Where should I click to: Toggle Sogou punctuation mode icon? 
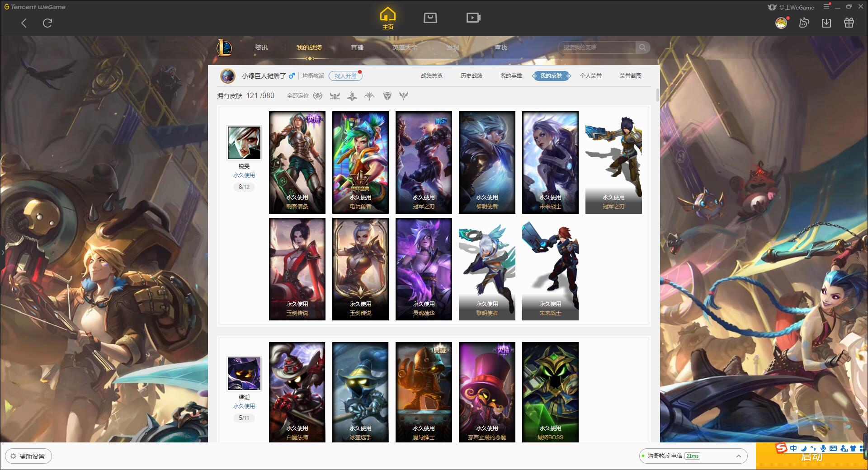tap(813, 448)
